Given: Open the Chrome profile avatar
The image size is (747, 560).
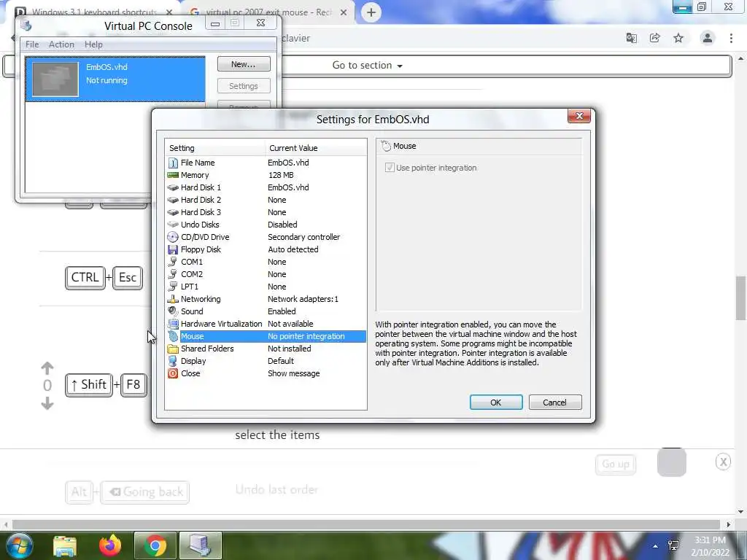Looking at the screenshot, I should (x=708, y=38).
